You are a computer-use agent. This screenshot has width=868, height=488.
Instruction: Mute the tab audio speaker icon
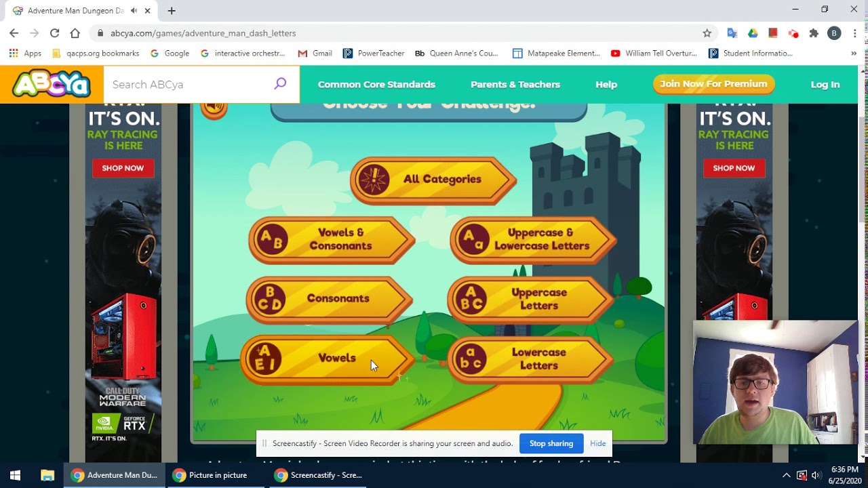pyautogui.click(x=134, y=11)
